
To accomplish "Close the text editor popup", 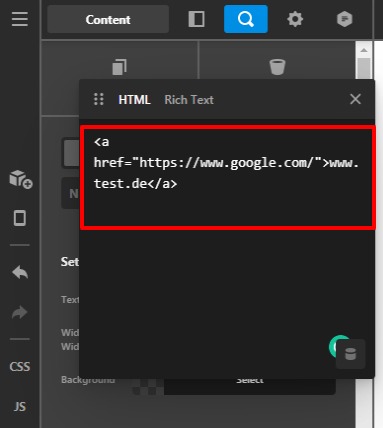I will 355,99.
